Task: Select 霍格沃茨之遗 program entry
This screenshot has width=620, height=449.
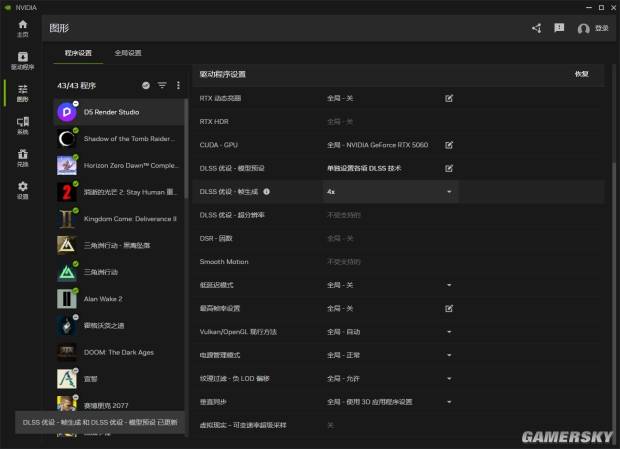Action: (x=118, y=325)
